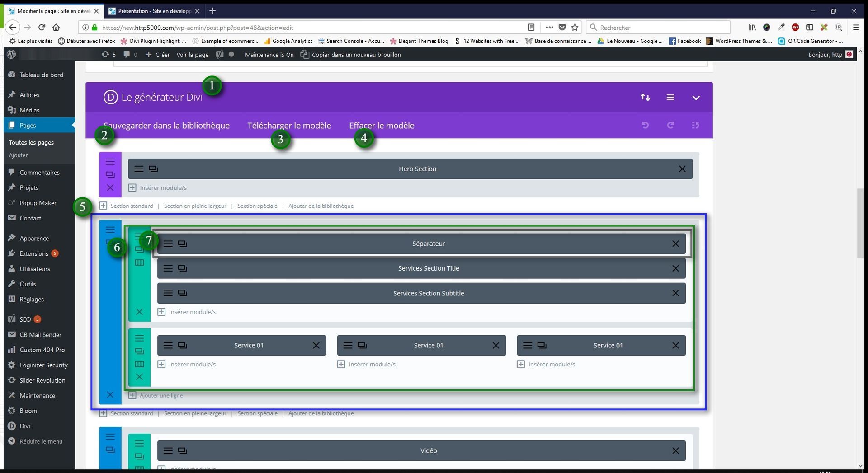Open a new browser tab

(x=212, y=11)
